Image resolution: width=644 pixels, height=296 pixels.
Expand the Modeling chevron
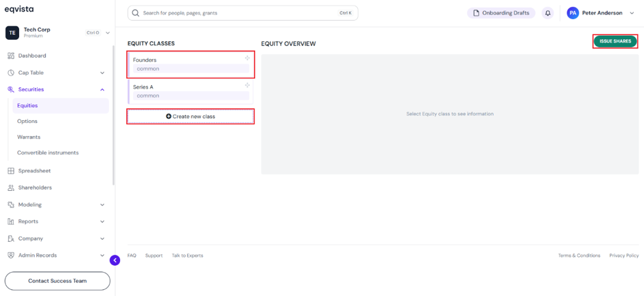[102, 205]
